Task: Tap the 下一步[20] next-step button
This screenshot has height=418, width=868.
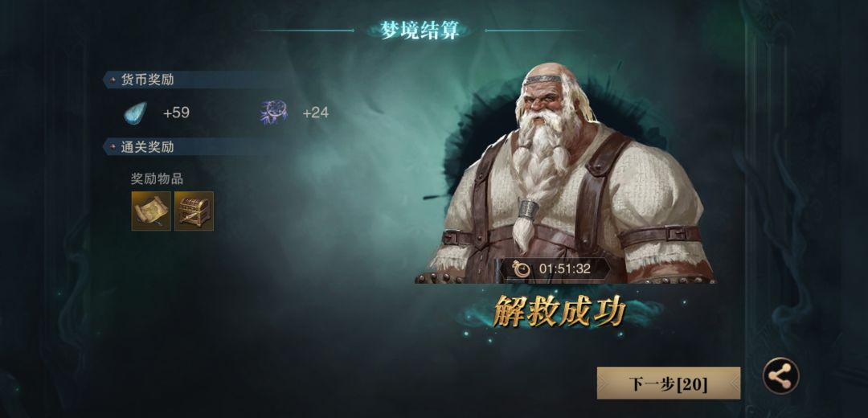Action: click(668, 383)
